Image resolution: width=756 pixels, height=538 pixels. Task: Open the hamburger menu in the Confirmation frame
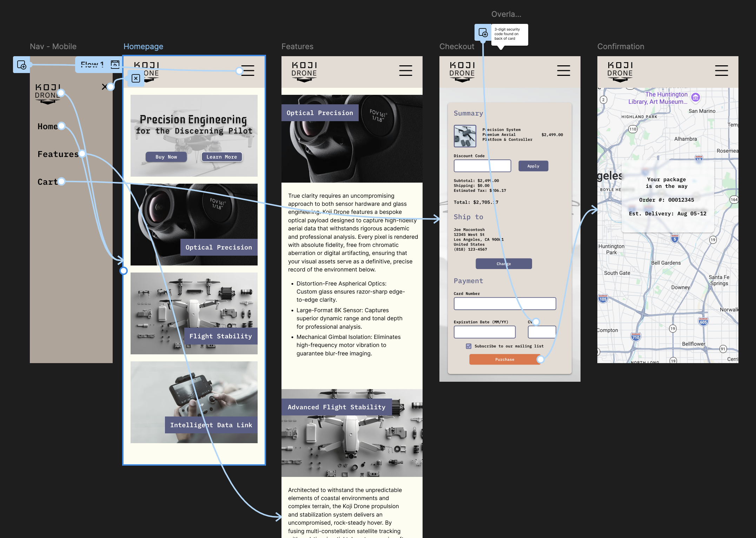pyautogui.click(x=721, y=71)
